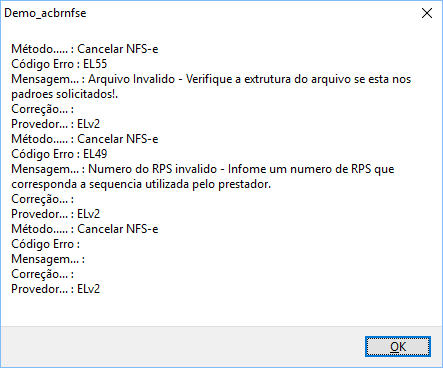Click the Método line above Código Erro EL49

point(85,139)
